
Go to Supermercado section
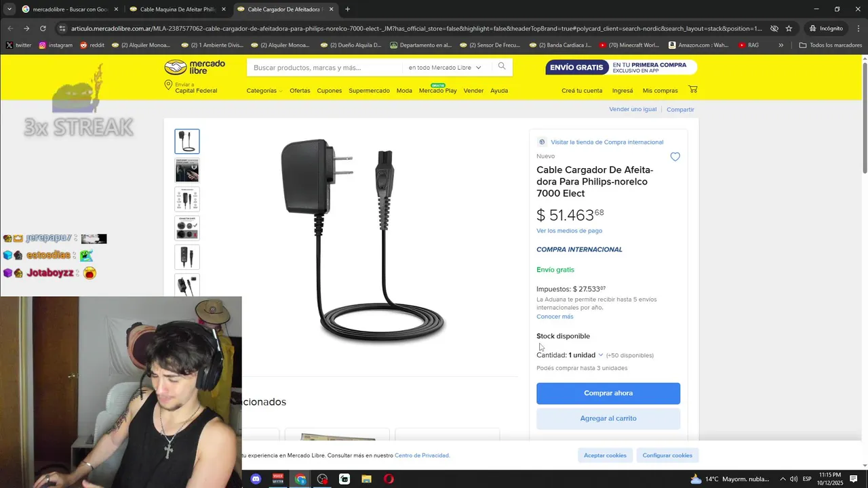(x=369, y=91)
